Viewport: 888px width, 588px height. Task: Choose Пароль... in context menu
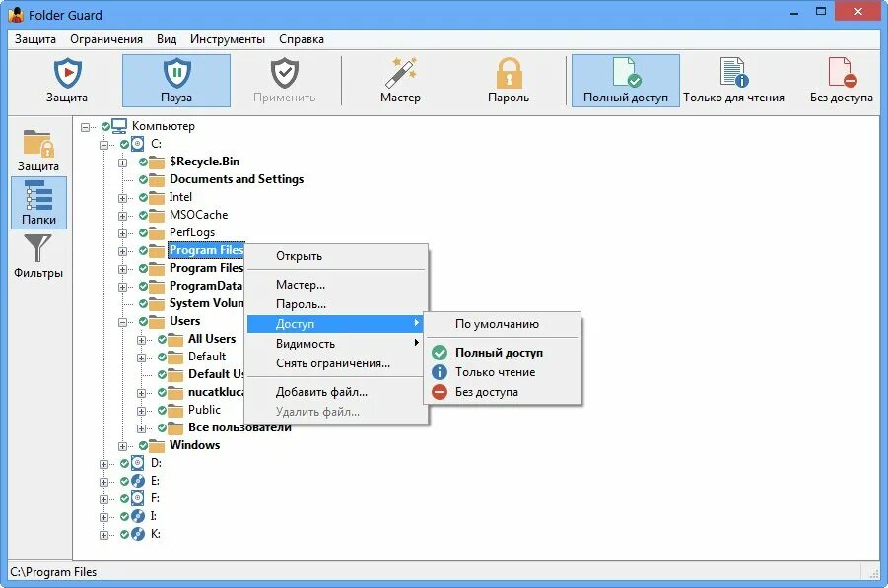point(337,304)
